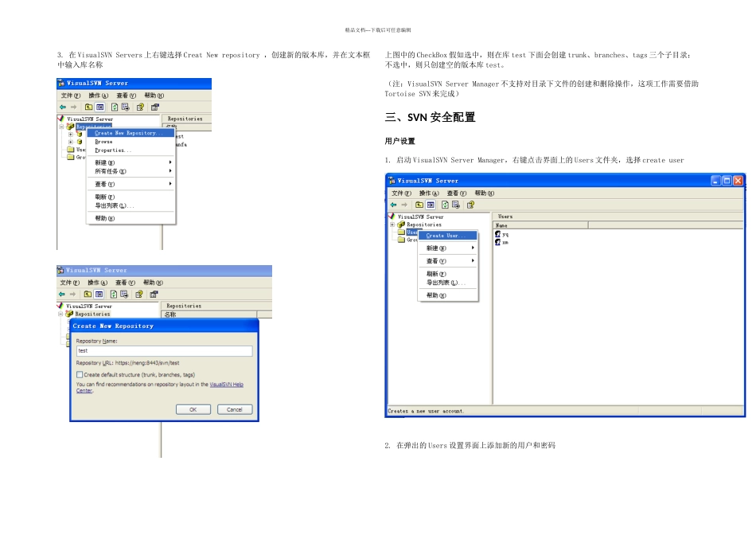Viewport: 756px width, 535px height.
Task: Choose Create New Repository... from context menu
Action: (x=131, y=133)
